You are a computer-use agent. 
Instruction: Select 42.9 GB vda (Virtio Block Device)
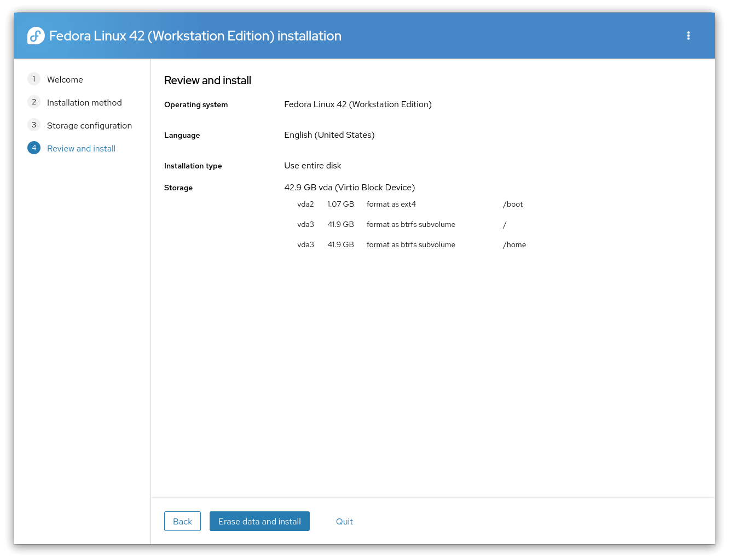tap(350, 188)
